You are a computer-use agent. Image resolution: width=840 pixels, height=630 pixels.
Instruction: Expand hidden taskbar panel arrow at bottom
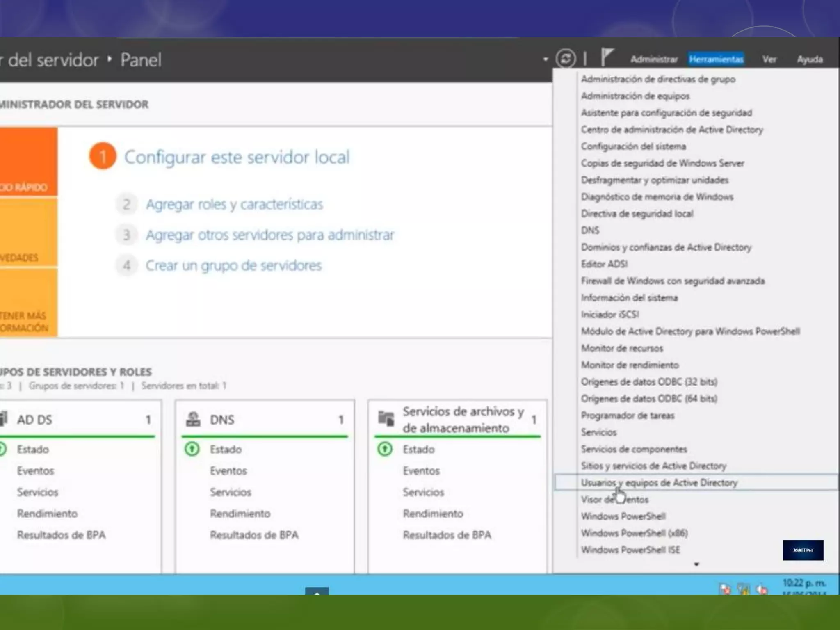click(317, 591)
